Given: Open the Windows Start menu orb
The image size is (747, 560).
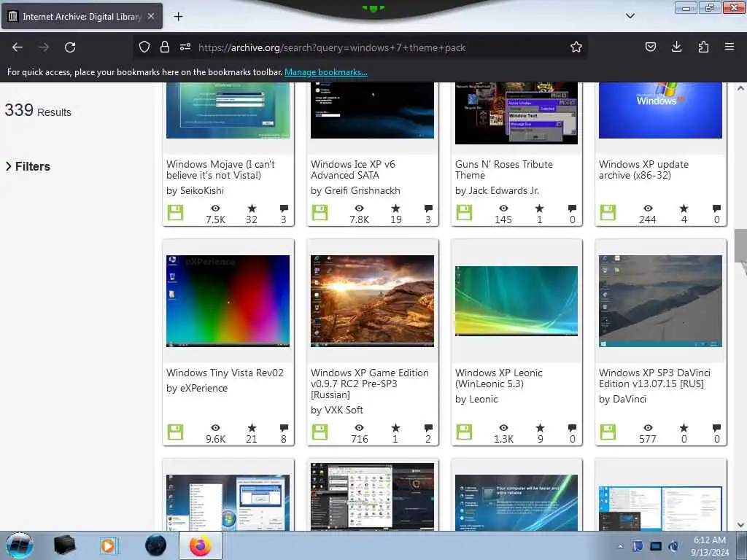Looking at the screenshot, I should pos(20,545).
